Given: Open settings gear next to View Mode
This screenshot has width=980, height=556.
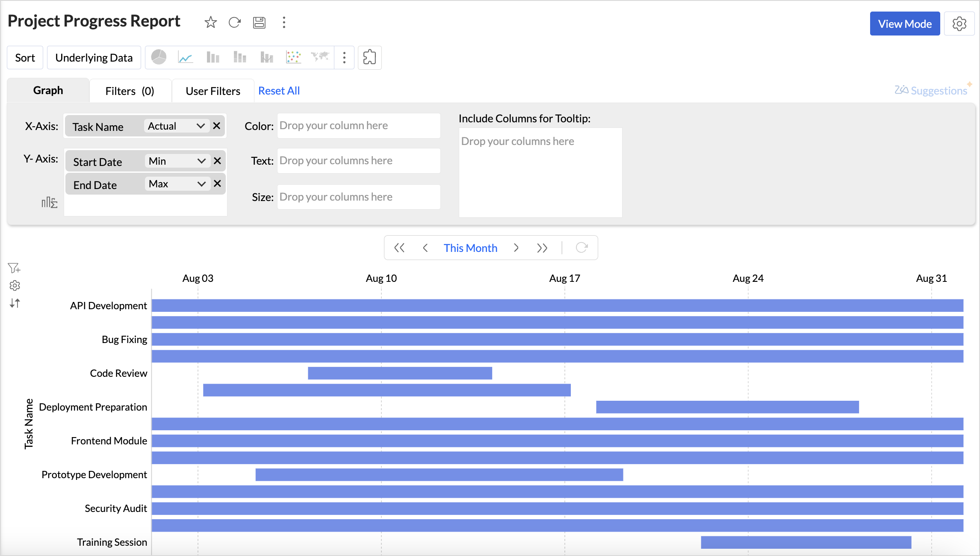Looking at the screenshot, I should 959,24.
